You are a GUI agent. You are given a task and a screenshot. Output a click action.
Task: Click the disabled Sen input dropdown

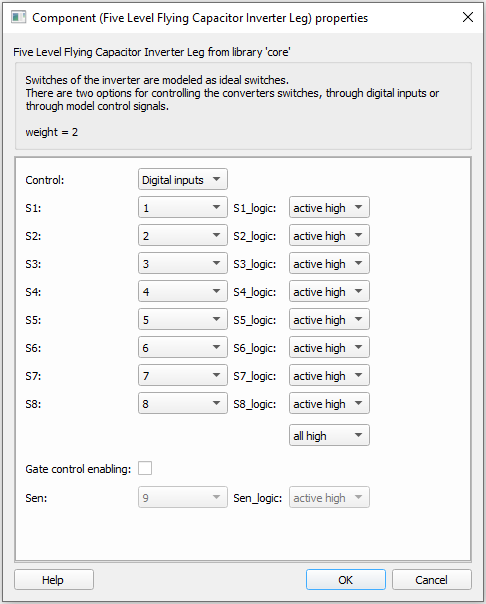(183, 497)
